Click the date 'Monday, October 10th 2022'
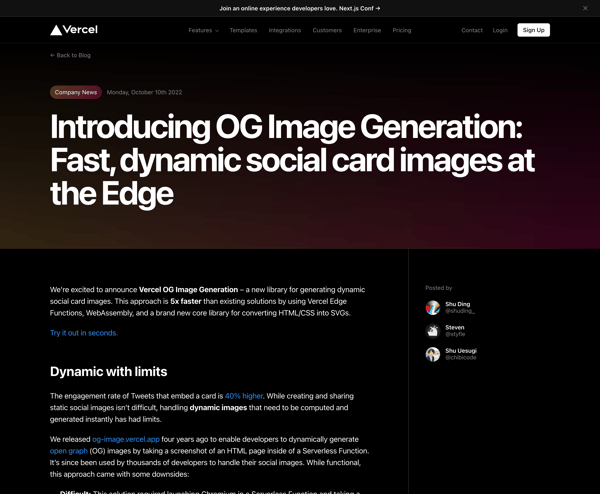Image resolution: width=600 pixels, height=494 pixels. (x=144, y=92)
